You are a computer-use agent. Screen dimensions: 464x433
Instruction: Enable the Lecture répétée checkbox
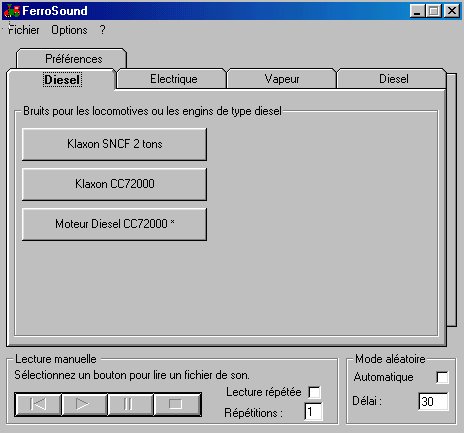[x=314, y=392]
